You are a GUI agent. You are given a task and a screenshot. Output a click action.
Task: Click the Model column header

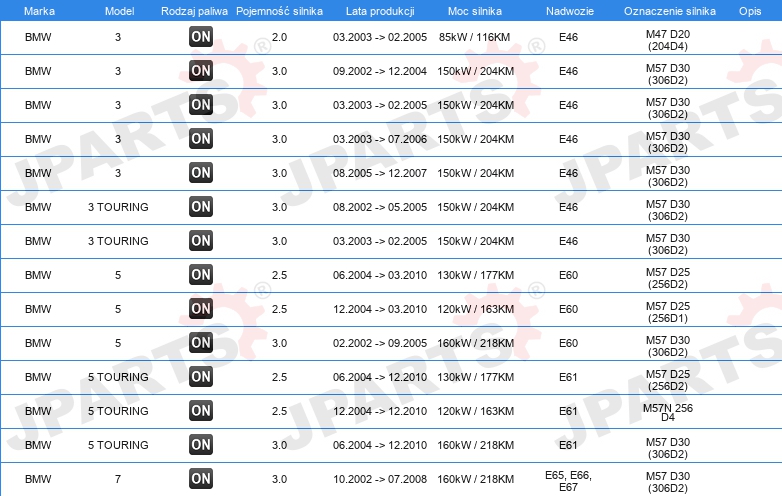(119, 11)
